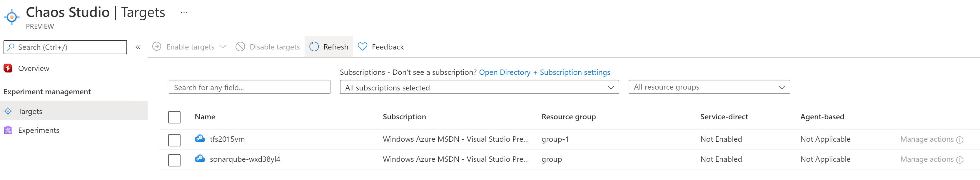This screenshot has width=980, height=180.
Task: Sort by Agent-based column header
Action: [822, 117]
